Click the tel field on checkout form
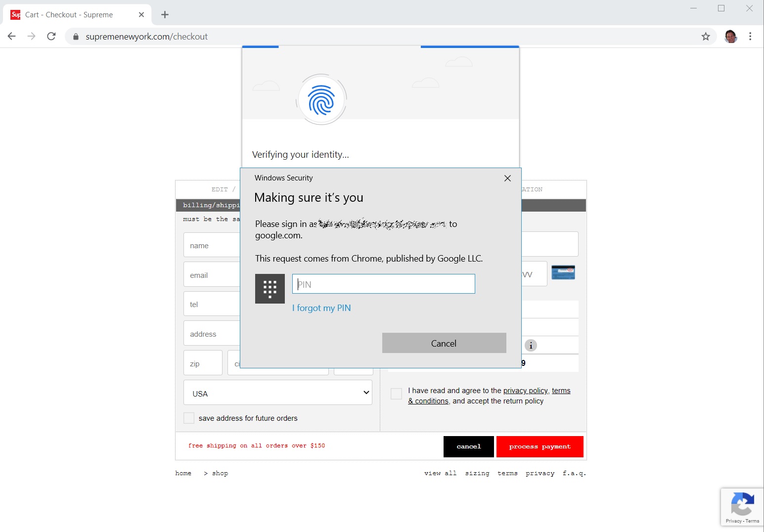The height and width of the screenshot is (532, 764). [212, 304]
